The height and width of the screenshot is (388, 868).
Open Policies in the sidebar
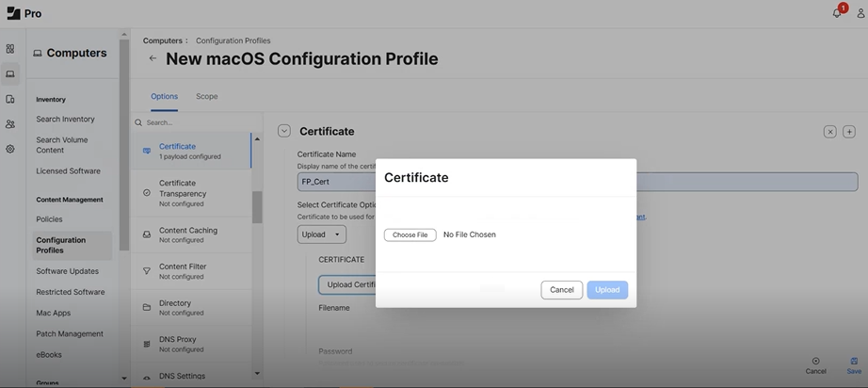[49, 219]
